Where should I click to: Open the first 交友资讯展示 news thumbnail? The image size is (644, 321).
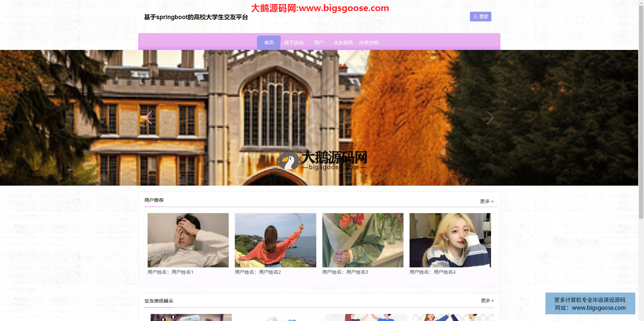pos(191,317)
